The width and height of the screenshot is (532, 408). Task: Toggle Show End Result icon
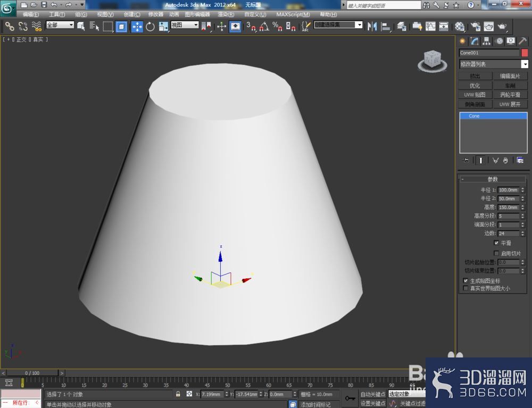(480, 160)
